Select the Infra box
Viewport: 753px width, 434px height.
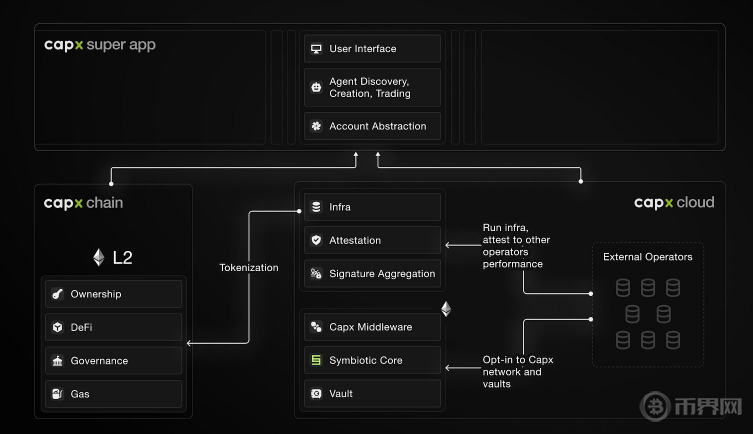point(372,207)
